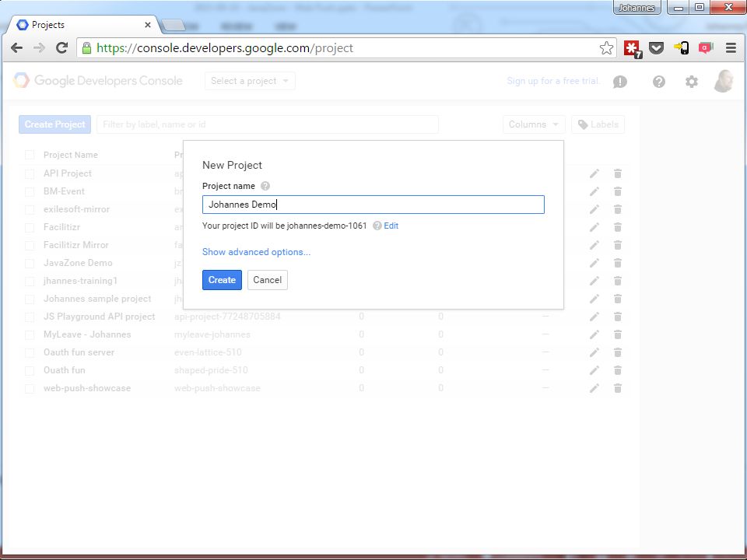Viewport: 747px width, 560px height.
Task: Click project ID shaped-pride-510
Action: 211,370
